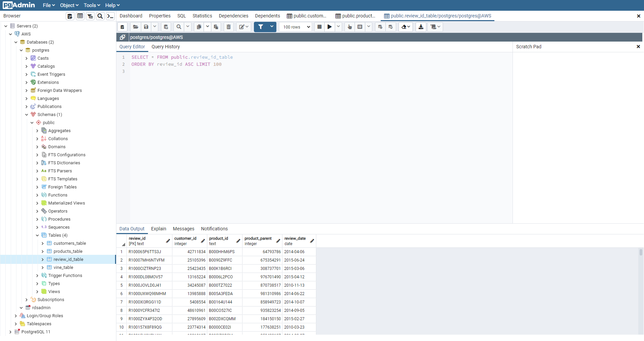Download results as CSV file
644x341 pixels.
click(421, 27)
